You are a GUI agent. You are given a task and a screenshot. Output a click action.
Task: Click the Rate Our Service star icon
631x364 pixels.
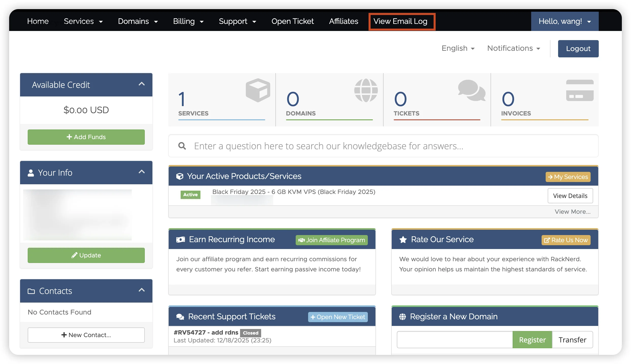403,240
